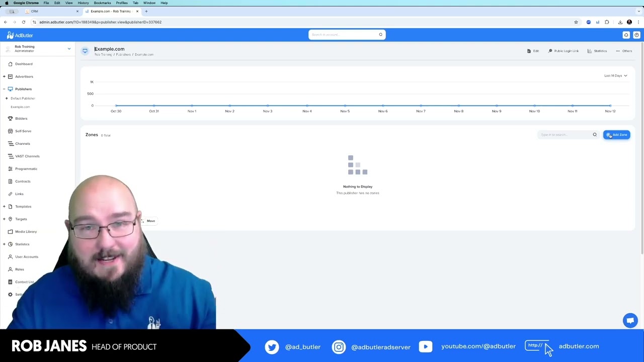
Task: Click the Programmatic sliders icon
Action: point(10,169)
